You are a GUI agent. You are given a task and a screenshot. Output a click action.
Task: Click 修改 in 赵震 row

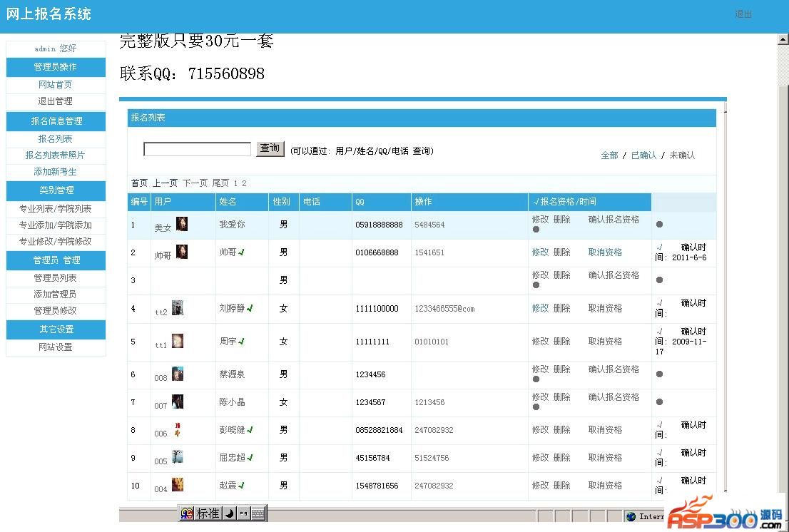point(541,486)
